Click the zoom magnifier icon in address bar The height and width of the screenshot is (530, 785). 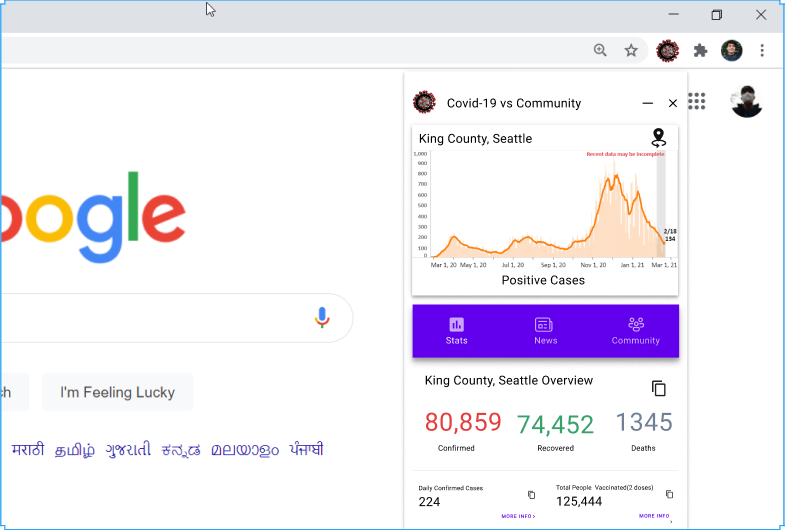[600, 50]
